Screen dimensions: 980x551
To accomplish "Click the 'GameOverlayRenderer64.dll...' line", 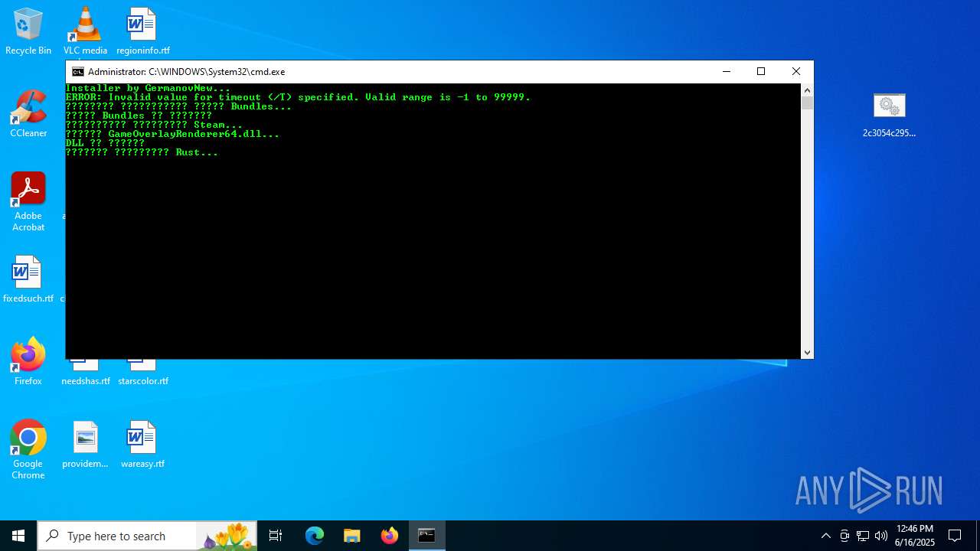I will 172,134.
